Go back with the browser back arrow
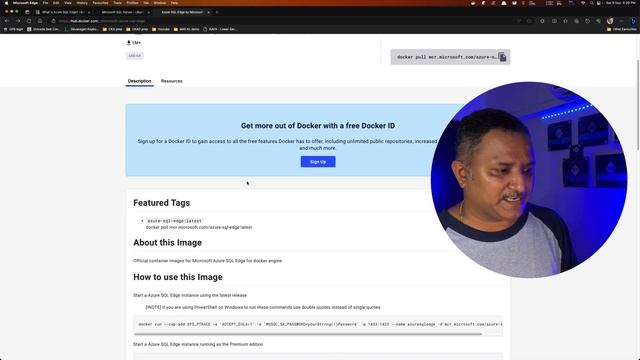Viewport: 640px width, 360px height. coord(7,21)
